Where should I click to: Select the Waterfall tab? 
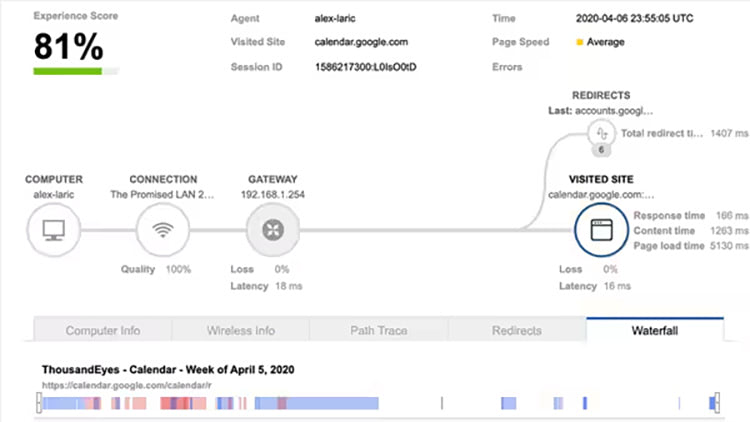[x=655, y=330]
